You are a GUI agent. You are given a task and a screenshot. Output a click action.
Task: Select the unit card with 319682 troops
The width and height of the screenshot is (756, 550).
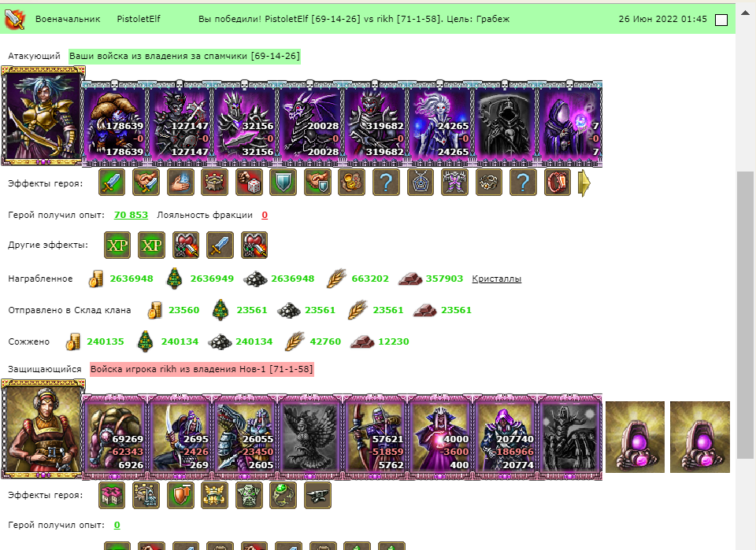[x=375, y=124]
